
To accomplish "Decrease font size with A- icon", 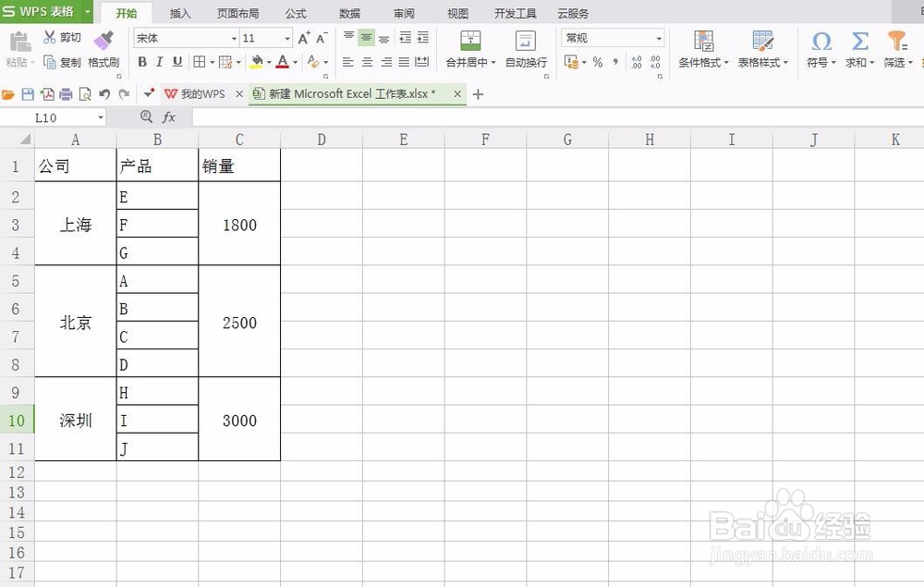I will 322,38.
